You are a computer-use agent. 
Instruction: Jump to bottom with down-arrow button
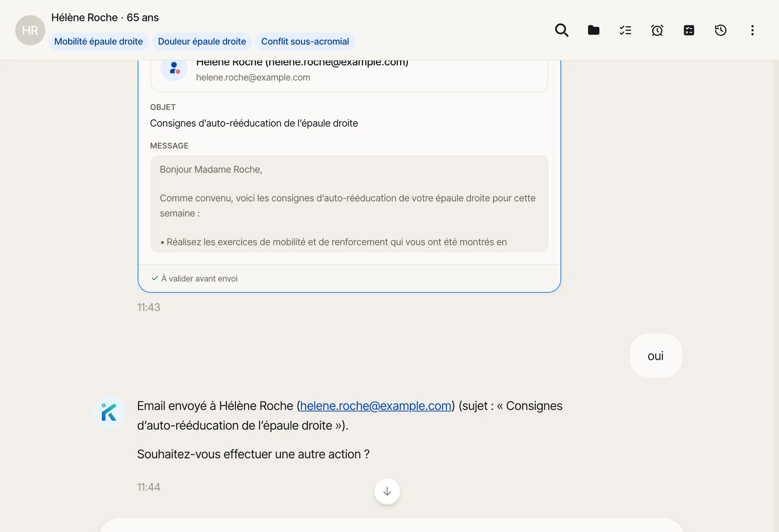point(387,491)
